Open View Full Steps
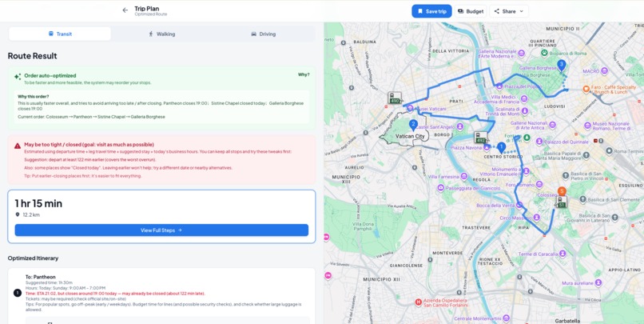 (161, 230)
